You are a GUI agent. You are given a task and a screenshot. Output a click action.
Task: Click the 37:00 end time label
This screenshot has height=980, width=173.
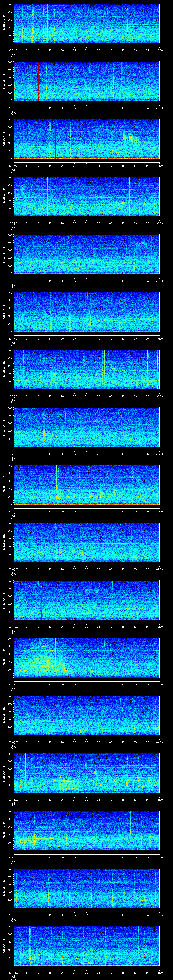click(x=159, y=339)
